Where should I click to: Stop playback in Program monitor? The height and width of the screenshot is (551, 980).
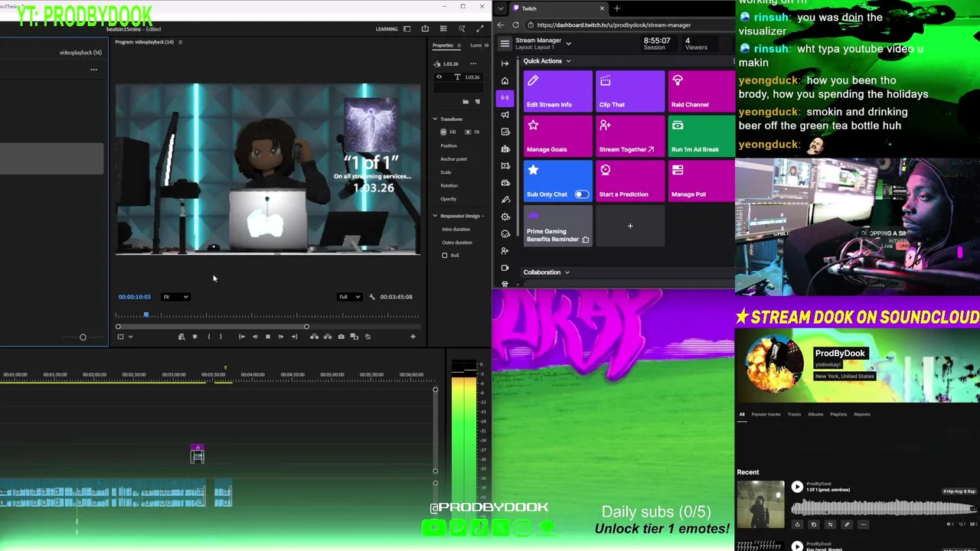pyautogui.click(x=267, y=337)
